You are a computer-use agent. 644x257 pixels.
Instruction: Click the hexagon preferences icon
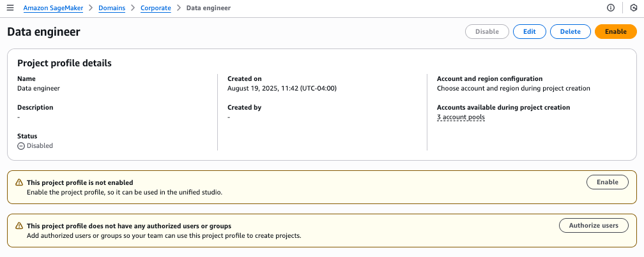tap(633, 8)
